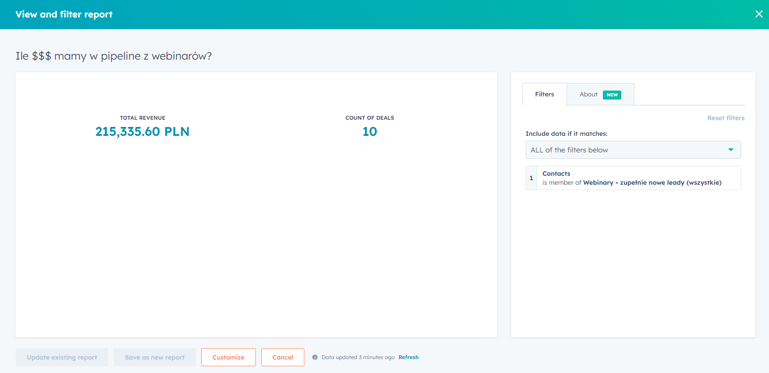This screenshot has height=373, width=769.
Task: Click the Webinary list name in the filter
Action: (x=652, y=183)
